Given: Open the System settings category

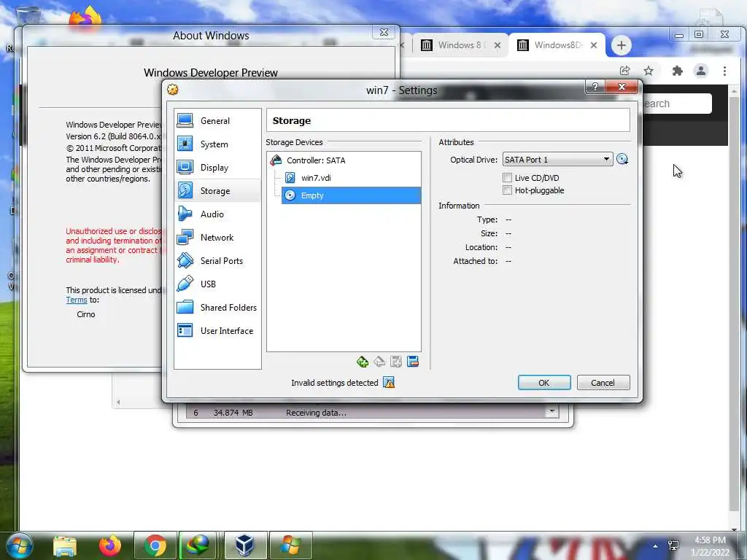Looking at the screenshot, I should pos(217,144).
